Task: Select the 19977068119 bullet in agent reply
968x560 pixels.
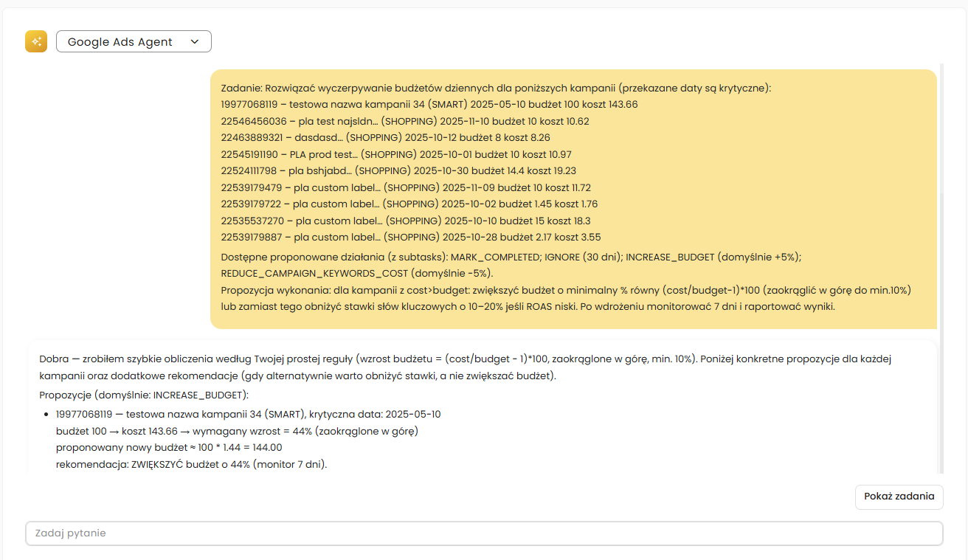Action: tap(248, 414)
